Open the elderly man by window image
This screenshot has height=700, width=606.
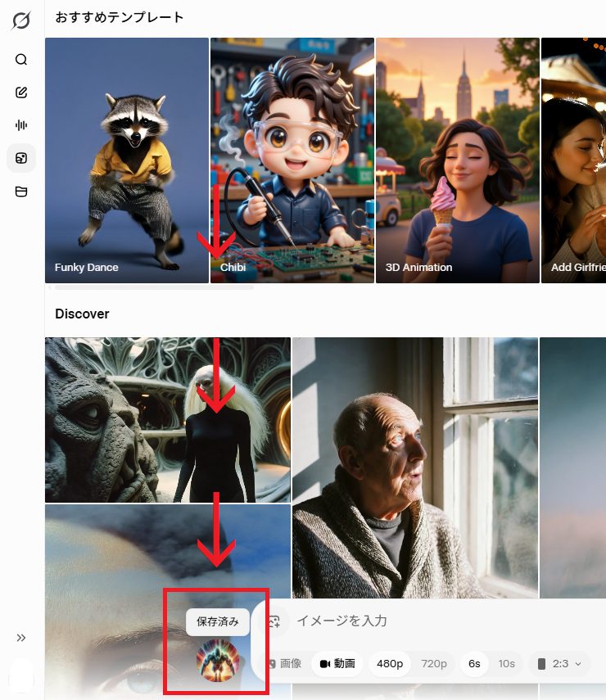(415, 467)
